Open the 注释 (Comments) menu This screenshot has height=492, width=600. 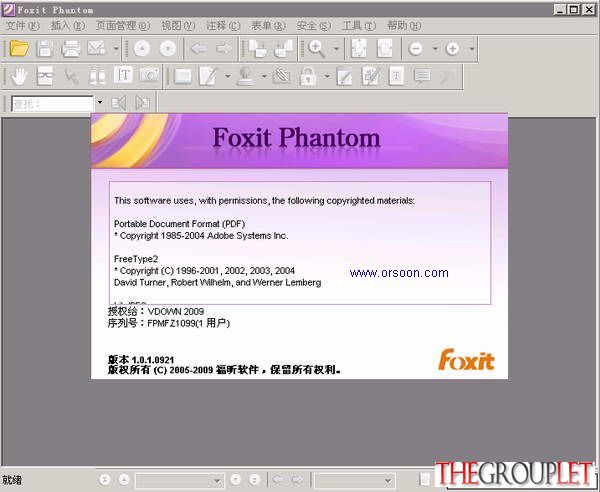(223, 26)
